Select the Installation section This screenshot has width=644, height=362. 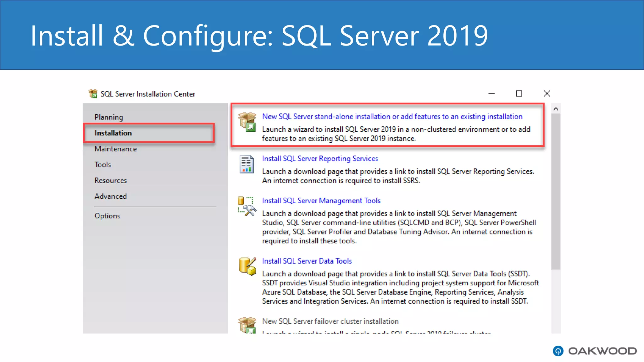tap(113, 133)
